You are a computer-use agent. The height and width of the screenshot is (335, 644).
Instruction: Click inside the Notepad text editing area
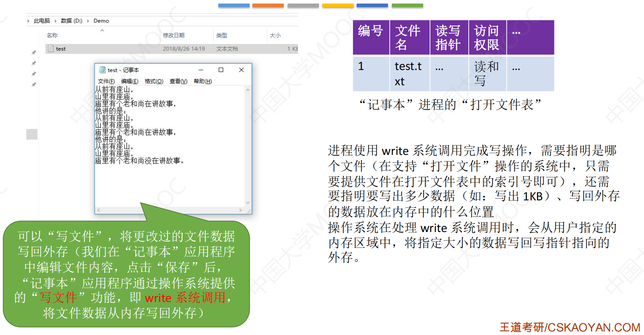(171, 185)
